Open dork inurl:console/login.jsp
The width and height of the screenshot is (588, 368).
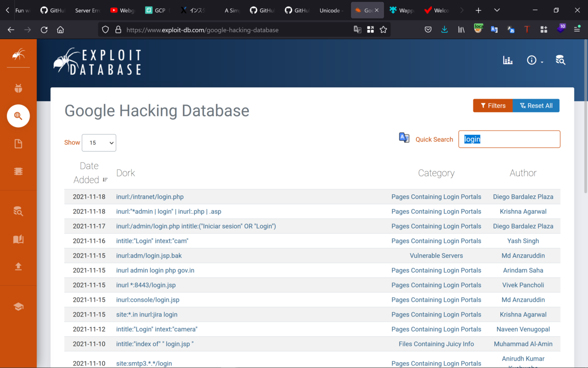147,300
